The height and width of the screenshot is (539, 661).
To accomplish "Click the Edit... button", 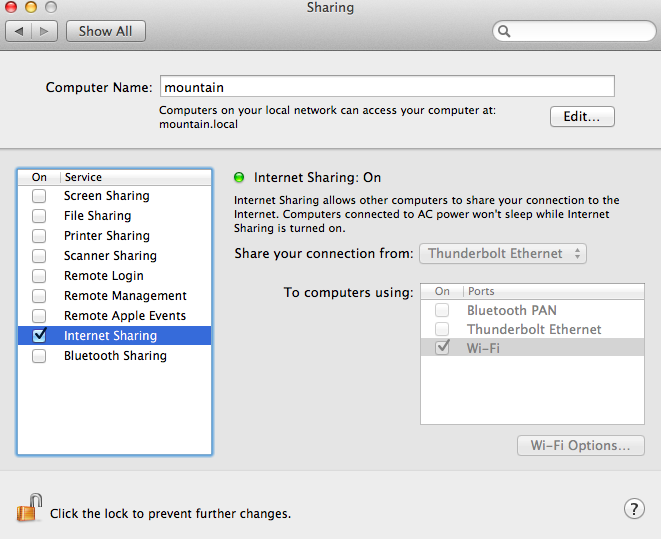I will pos(582,116).
